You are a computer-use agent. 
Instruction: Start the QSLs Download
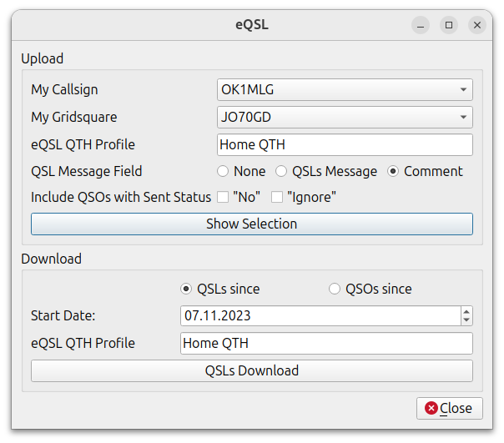coord(251,370)
